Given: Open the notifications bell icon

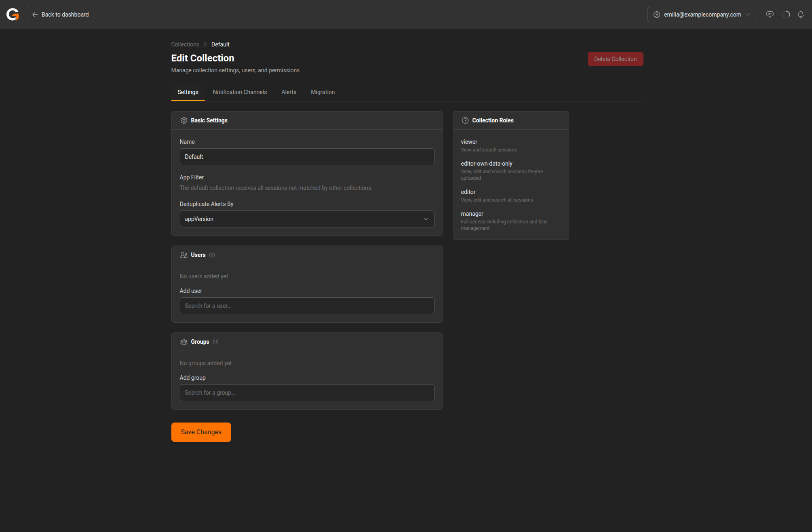Looking at the screenshot, I should tap(801, 15).
